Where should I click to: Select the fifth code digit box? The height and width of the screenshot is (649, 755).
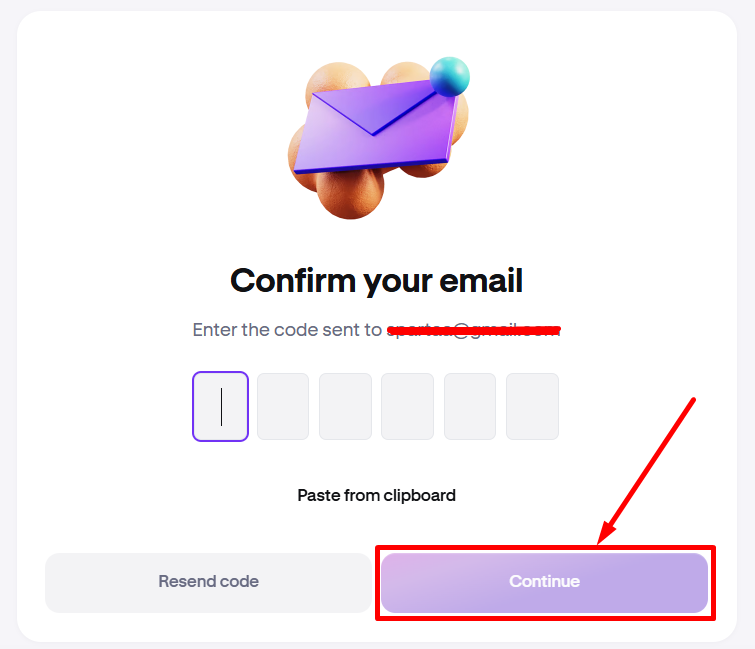pos(470,407)
